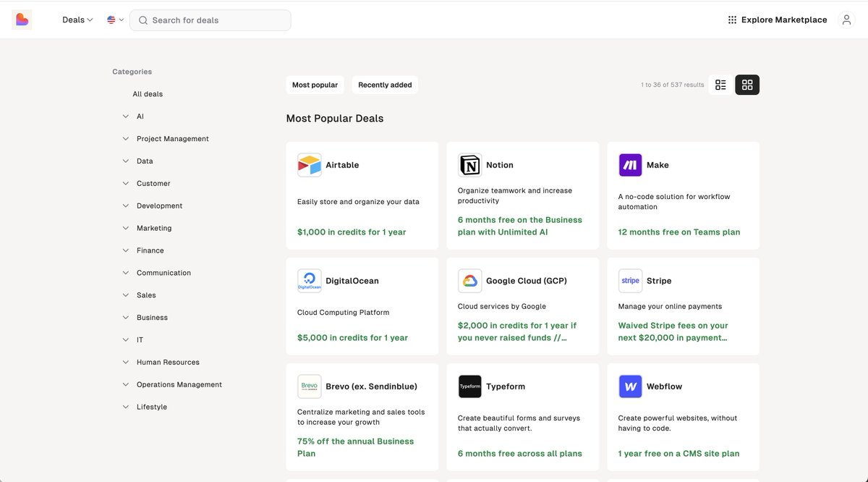Open the user account profile icon
868x482 pixels.
tap(846, 20)
